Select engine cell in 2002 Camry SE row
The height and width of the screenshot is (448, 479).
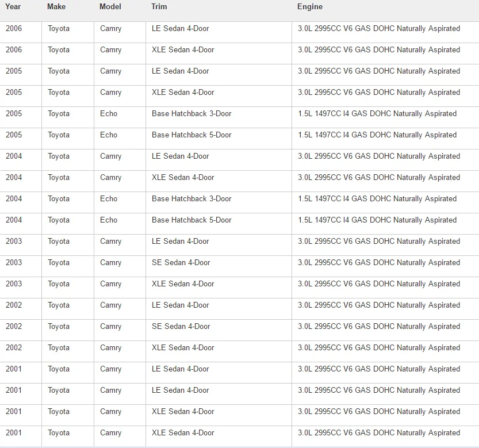click(385, 330)
